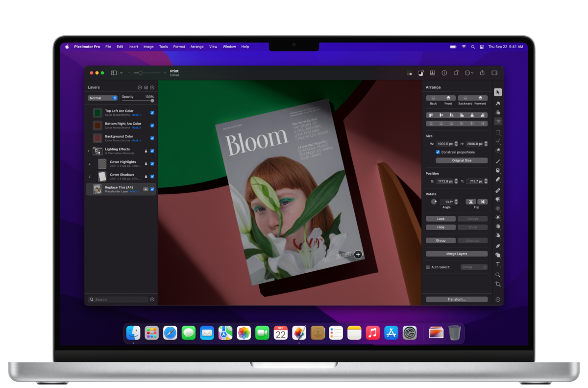The image size is (588, 388).
Task: Open the Format menu
Action: pos(179,47)
